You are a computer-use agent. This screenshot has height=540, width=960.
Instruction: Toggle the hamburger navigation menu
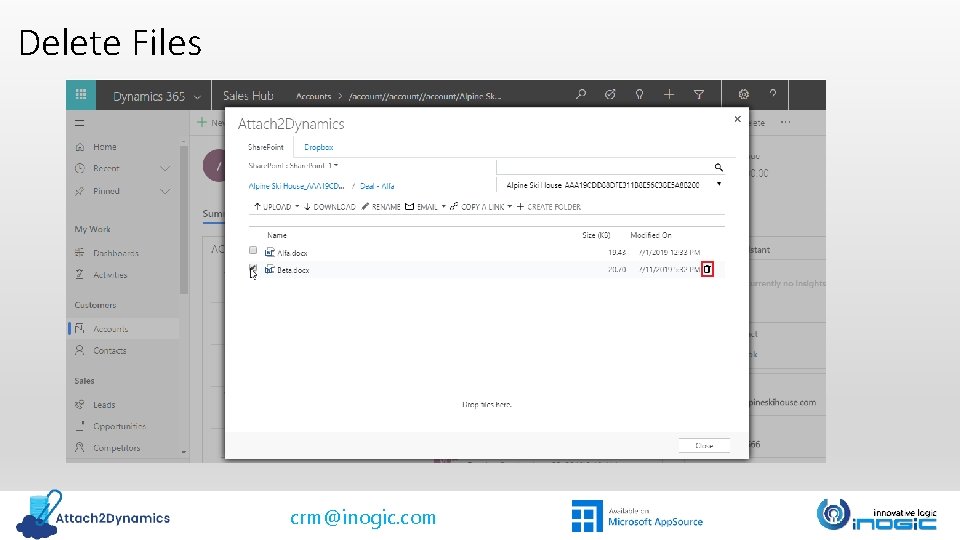80,123
